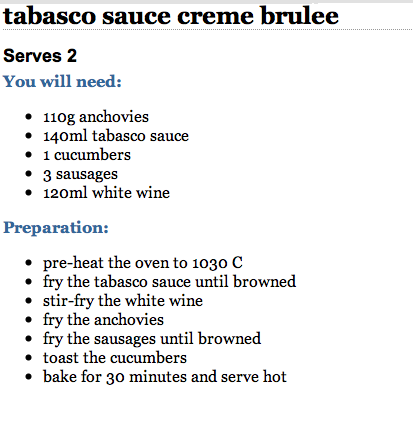Select the '1 cucumbers' list item
The height and width of the screenshot is (427, 413).
click(x=87, y=155)
